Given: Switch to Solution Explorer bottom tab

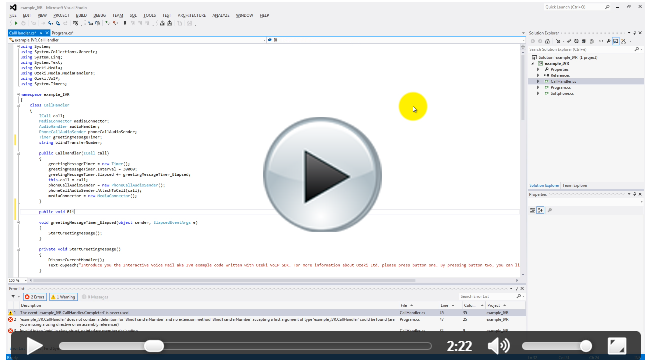Looking at the screenshot, I should (x=544, y=186).
